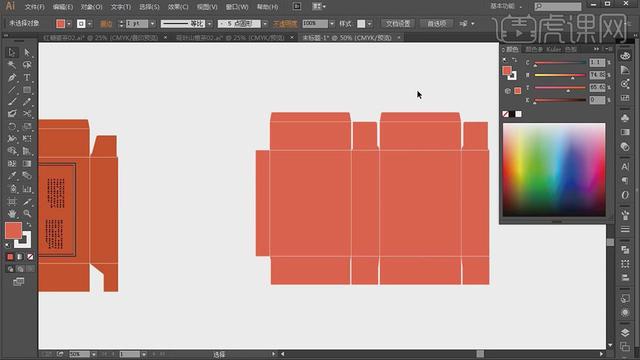Screen dimensions: 640x360
Task: Swap fill and stroke colors
Action: pos(29,225)
